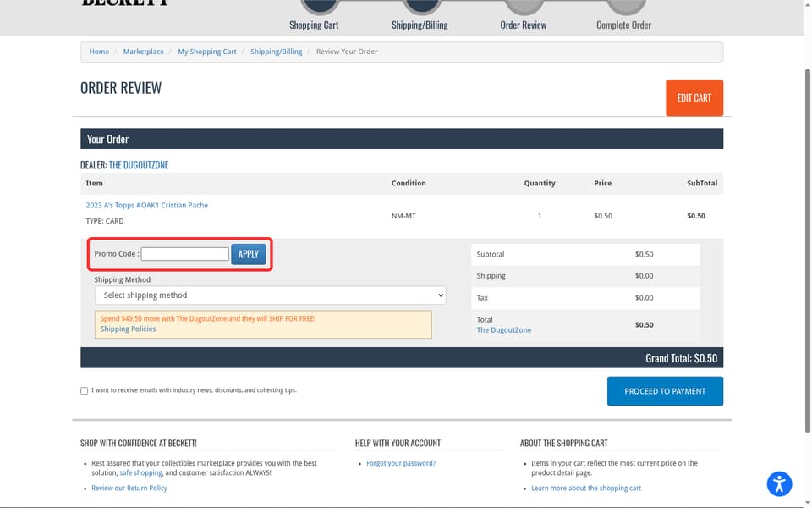
Task: Open Shipping/Billing breadcrumb link
Action: 276,52
